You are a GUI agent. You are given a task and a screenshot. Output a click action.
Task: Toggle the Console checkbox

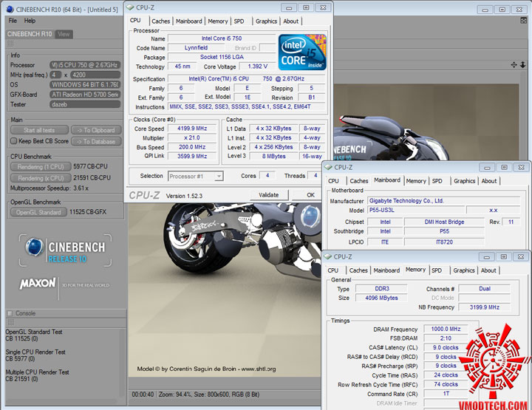10,313
